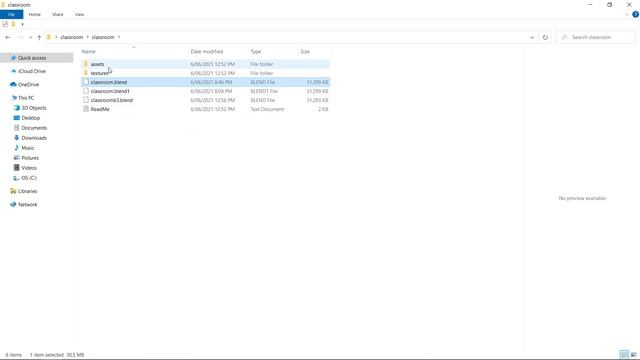Open Quick access in navigation pane

click(32, 58)
